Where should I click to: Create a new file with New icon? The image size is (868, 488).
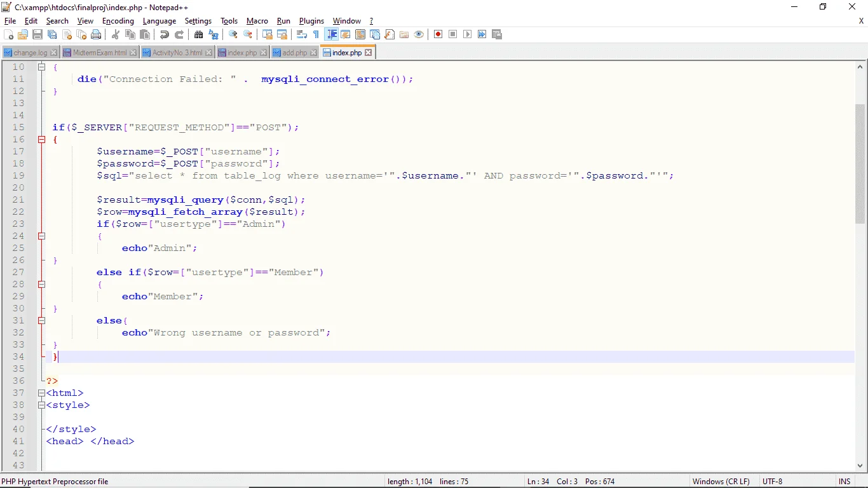pos(8,34)
